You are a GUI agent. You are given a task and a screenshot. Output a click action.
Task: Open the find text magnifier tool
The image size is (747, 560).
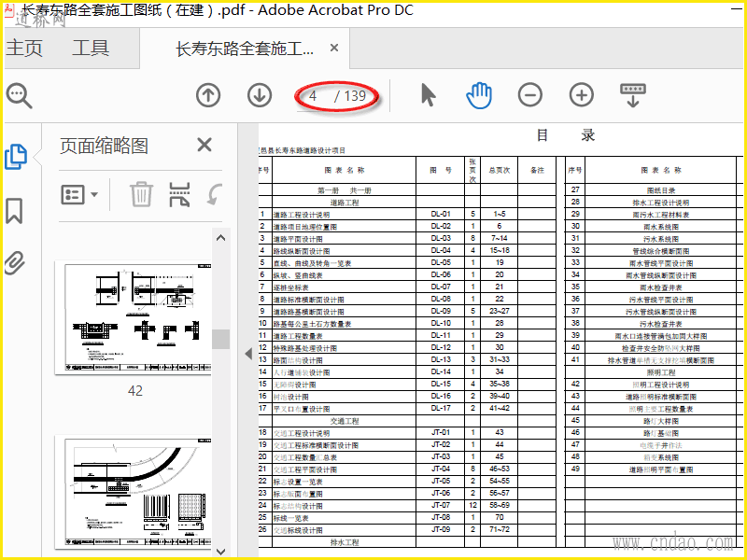[19, 96]
